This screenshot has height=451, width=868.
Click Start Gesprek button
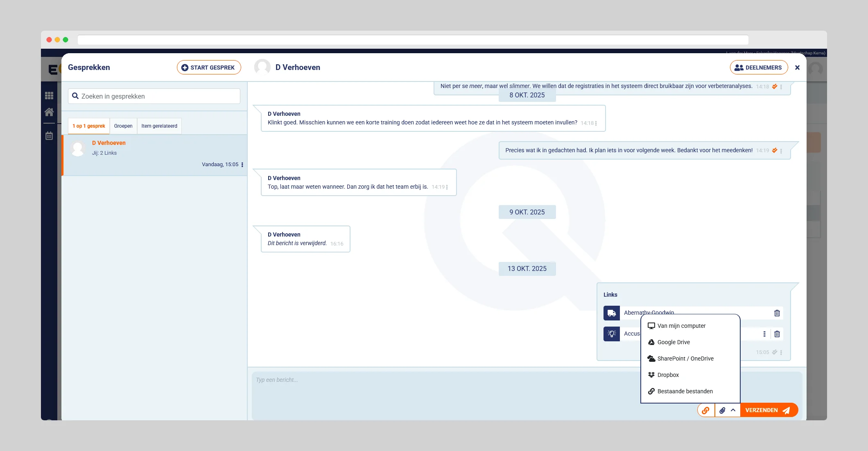click(x=209, y=68)
